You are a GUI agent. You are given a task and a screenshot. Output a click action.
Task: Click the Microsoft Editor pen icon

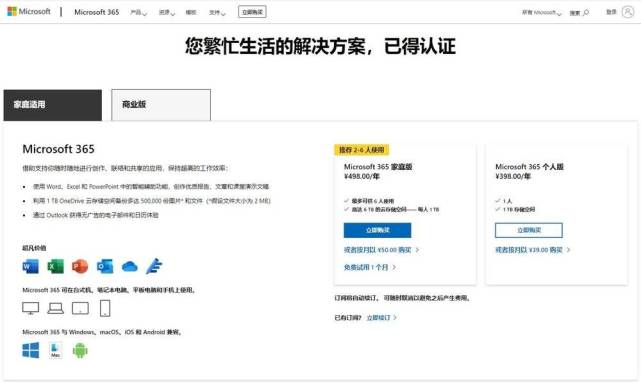coord(155,266)
